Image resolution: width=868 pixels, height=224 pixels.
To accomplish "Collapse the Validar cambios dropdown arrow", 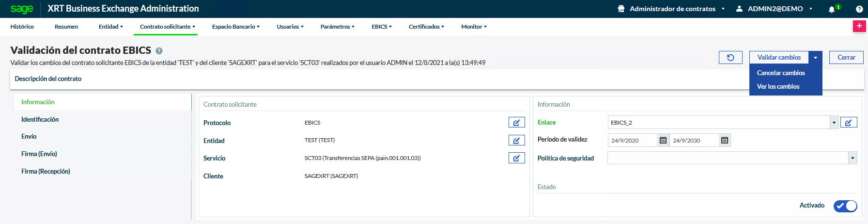I will tap(816, 58).
